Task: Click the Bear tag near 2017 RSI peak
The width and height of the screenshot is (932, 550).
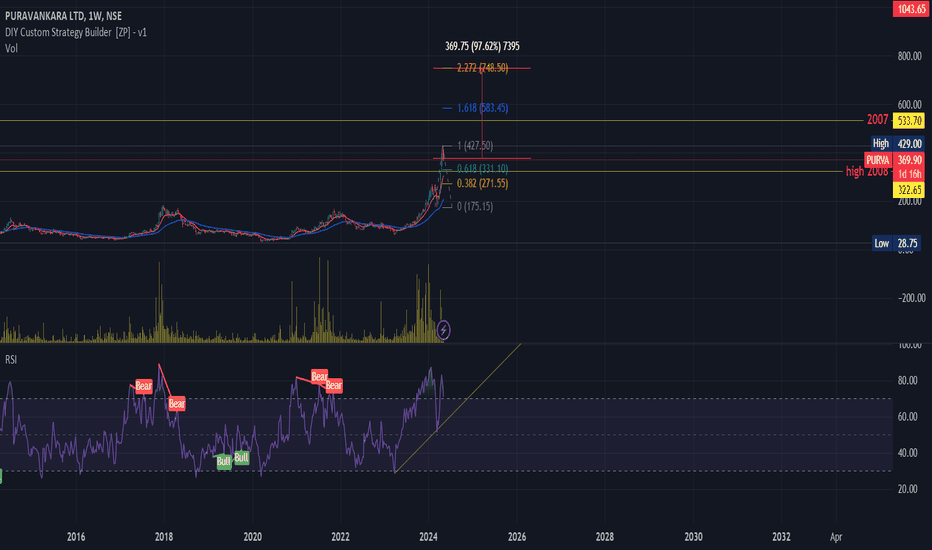Action: [x=144, y=386]
